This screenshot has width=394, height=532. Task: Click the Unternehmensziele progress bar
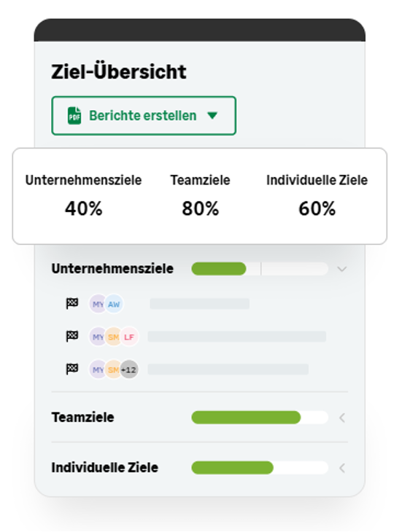click(260, 269)
